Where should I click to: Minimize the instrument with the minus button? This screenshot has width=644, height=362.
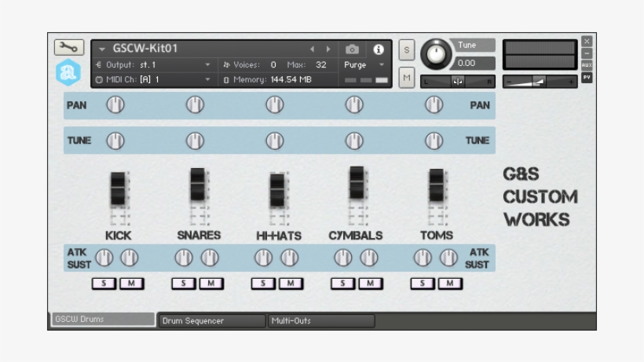coord(587,53)
